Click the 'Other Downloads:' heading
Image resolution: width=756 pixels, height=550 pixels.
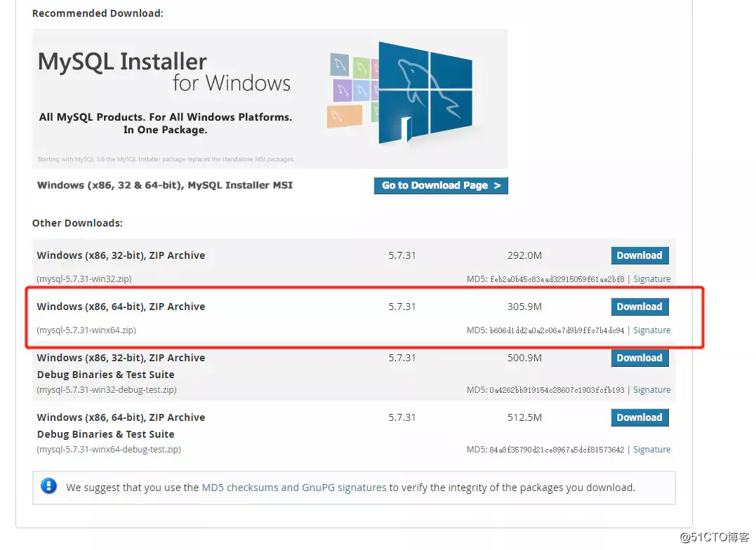click(78, 223)
